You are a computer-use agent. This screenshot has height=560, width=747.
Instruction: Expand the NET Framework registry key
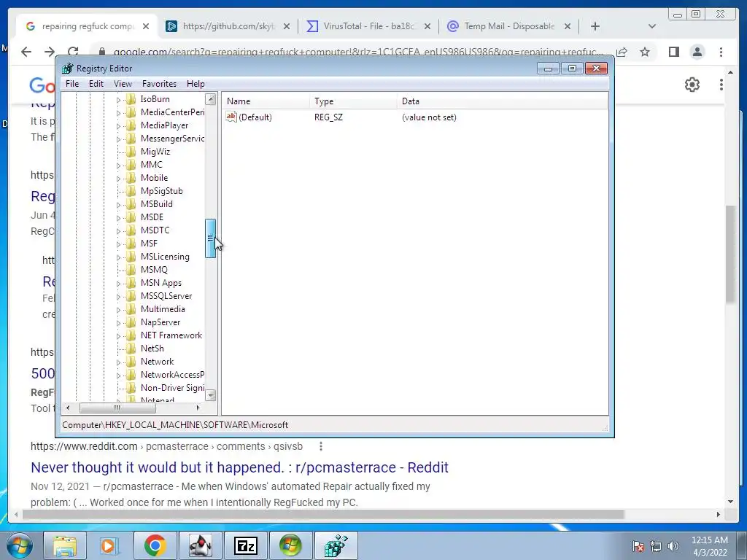pyautogui.click(x=118, y=335)
